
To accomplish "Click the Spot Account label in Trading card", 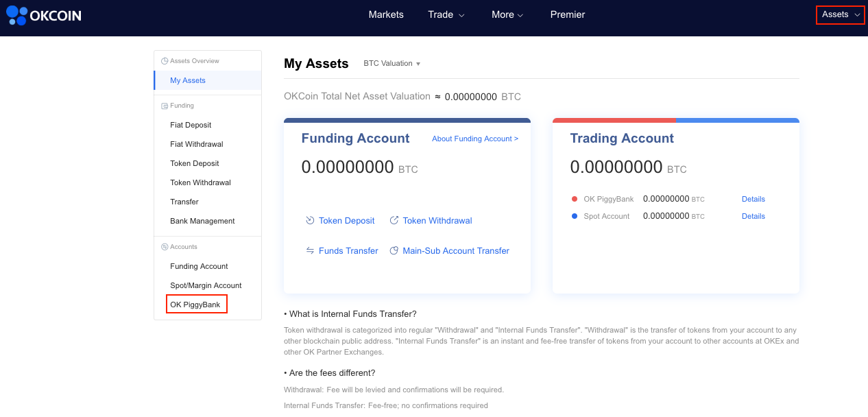I will click(x=607, y=216).
